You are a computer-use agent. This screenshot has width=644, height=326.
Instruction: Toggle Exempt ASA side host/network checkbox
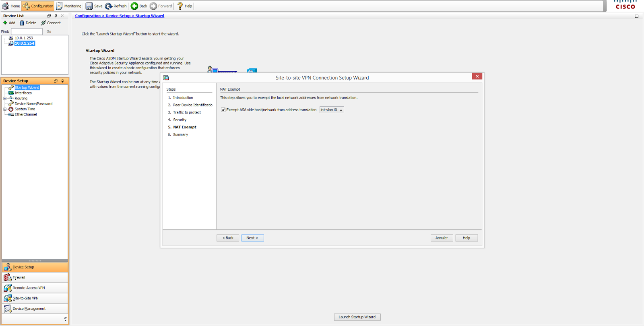(223, 110)
